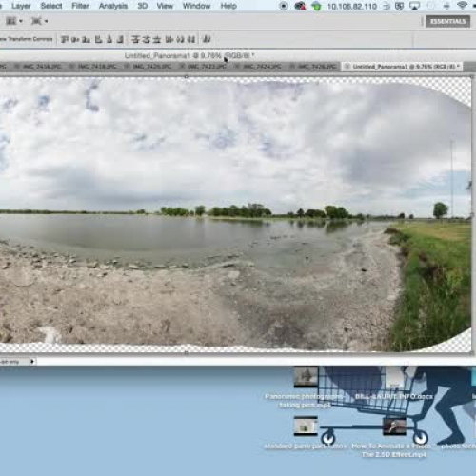Open the status bar info popup arrow
This screenshot has height=476, width=476.
pyautogui.click(x=32, y=361)
